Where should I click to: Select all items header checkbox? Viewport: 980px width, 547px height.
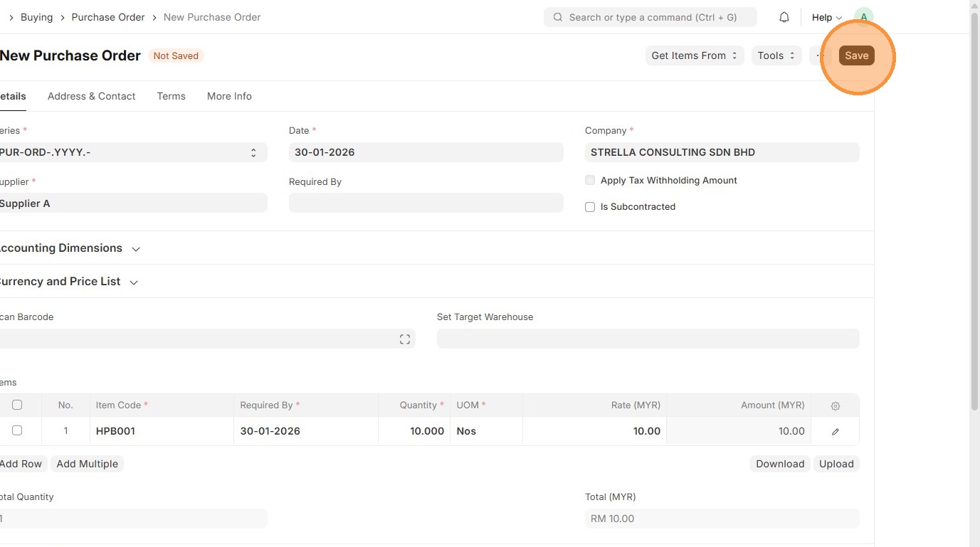point(17,405)
